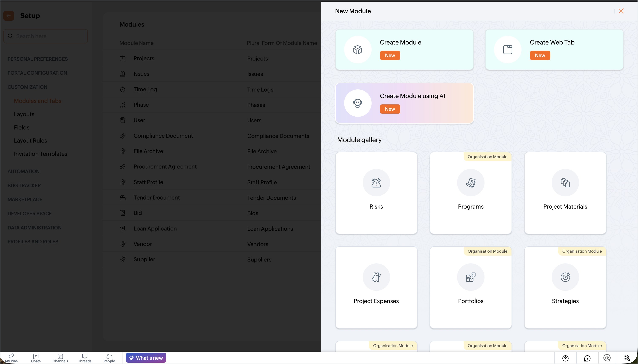
Task: Click the Phase module row icon
Action: coord(123,105)
